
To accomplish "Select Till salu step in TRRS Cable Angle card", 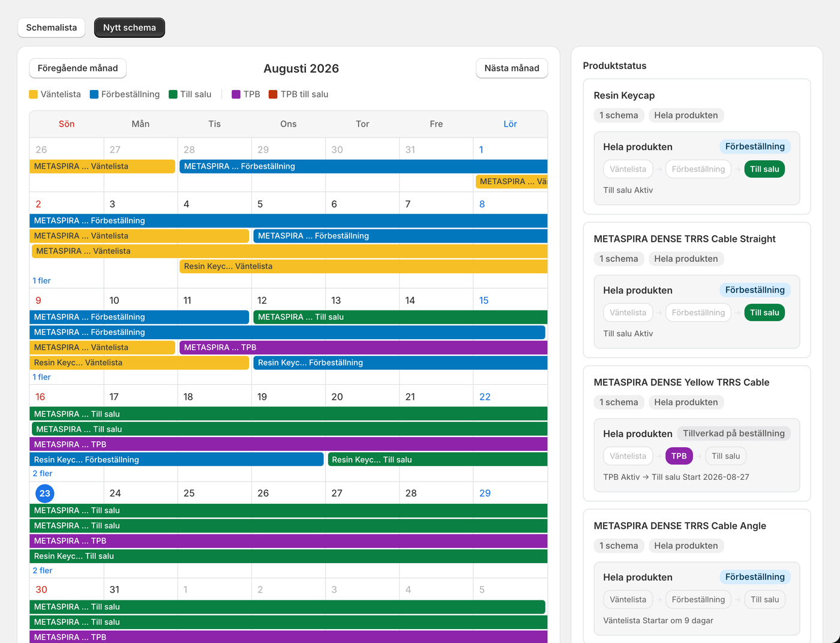I will coord(765,600).
